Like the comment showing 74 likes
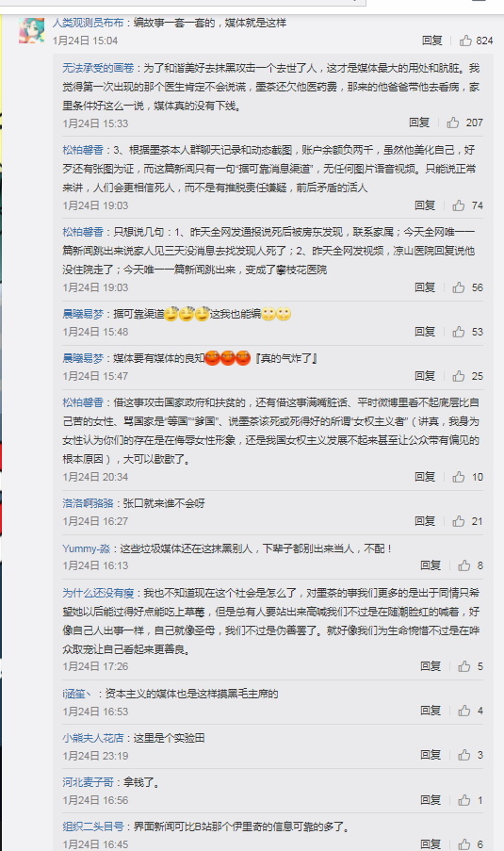The image size is (504, 851). point(459,205)
